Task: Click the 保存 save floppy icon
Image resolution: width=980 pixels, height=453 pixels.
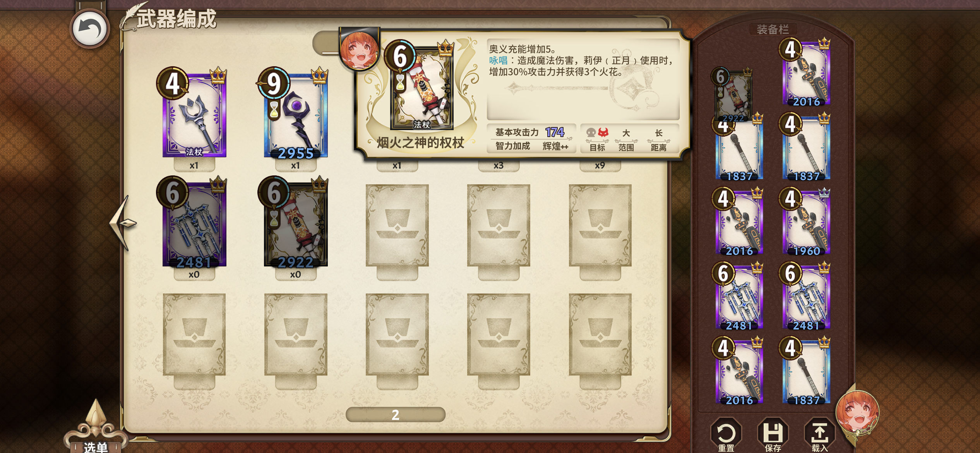Action: click(x=773, y=434)
